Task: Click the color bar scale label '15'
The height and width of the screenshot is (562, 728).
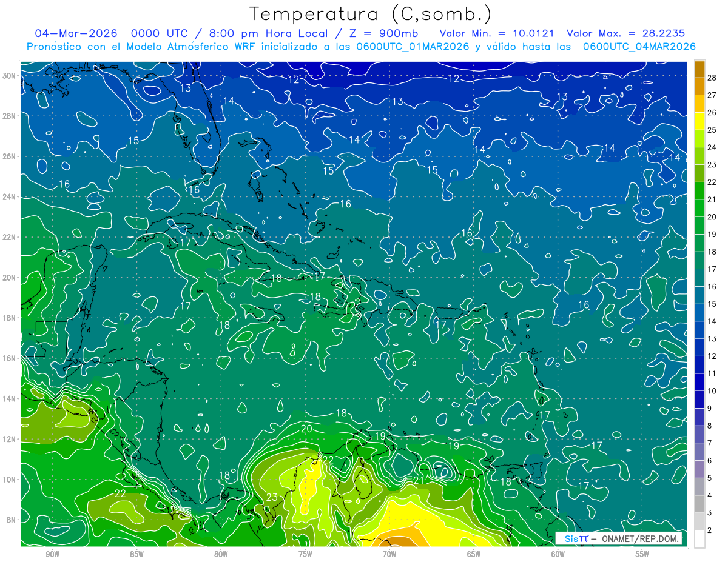Action: click(712, 304)
